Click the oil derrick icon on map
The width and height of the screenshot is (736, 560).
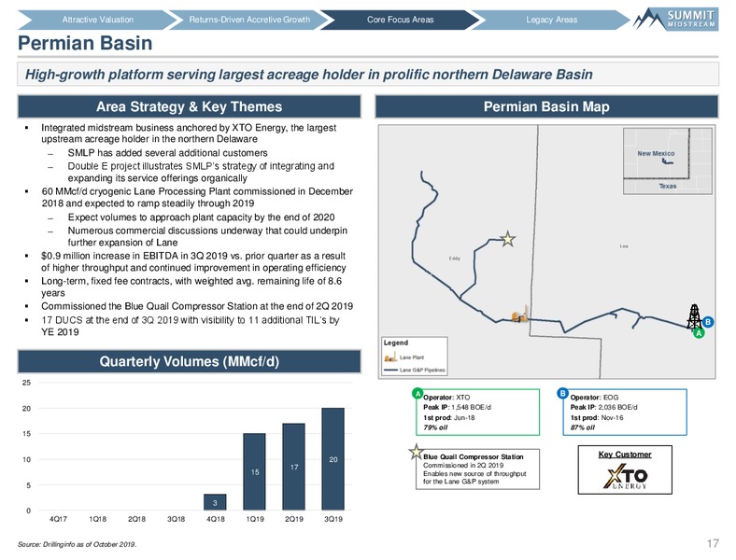tap(693, 316)
